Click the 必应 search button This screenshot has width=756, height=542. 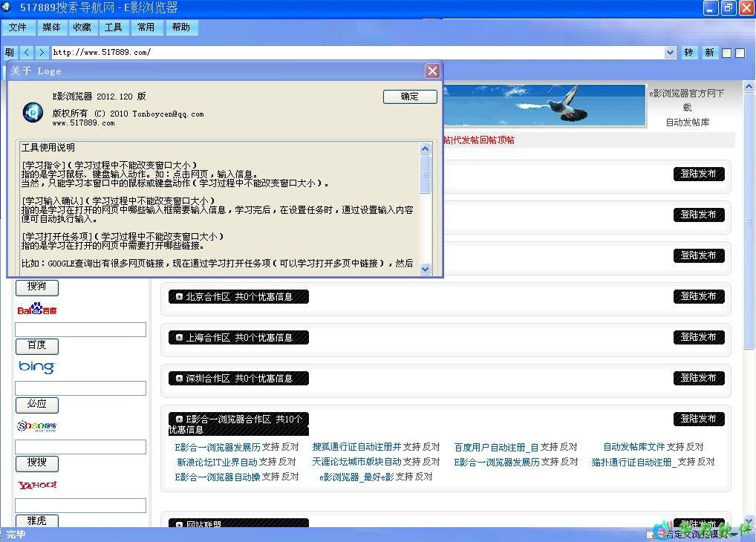(36, 405)
